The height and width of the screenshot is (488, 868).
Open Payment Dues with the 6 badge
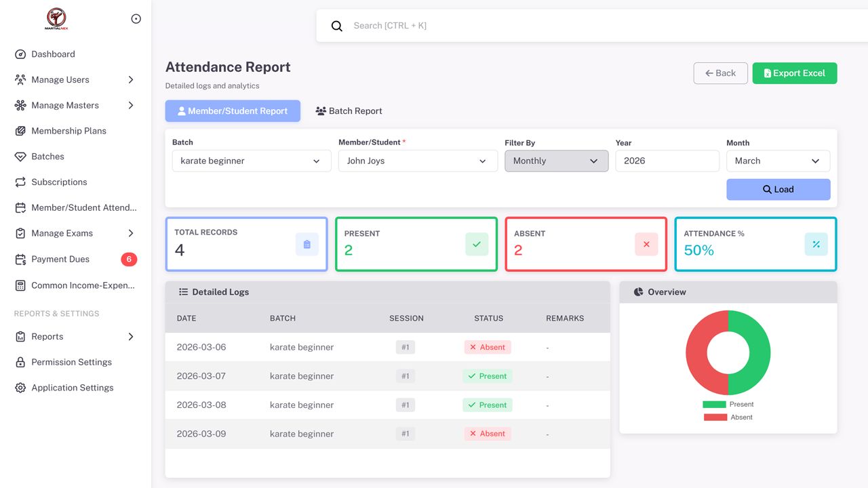point(60,259)
